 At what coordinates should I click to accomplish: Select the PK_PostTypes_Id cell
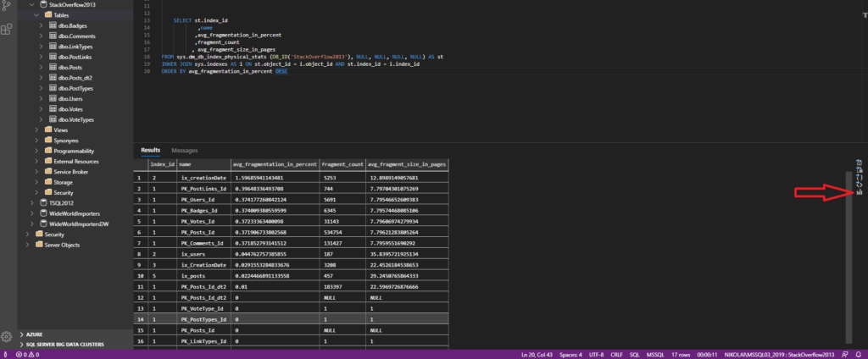[x=203, y=320]
